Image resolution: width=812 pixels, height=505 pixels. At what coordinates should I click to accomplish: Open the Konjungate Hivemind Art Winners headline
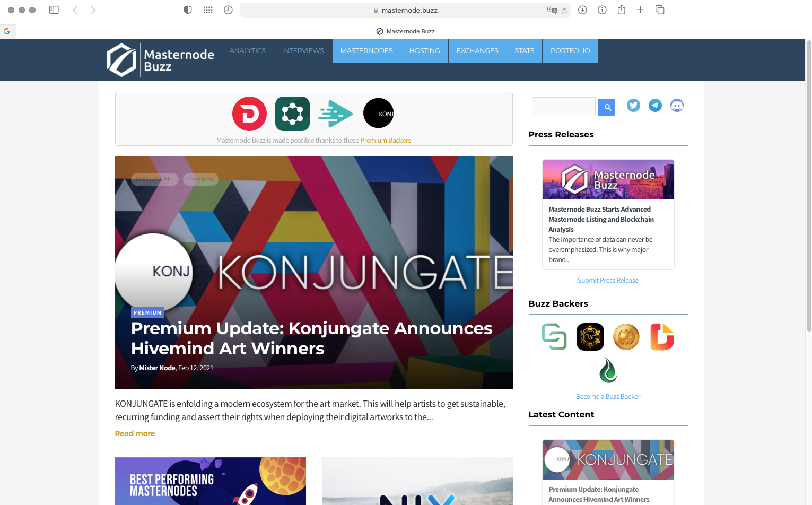point(312,338)
